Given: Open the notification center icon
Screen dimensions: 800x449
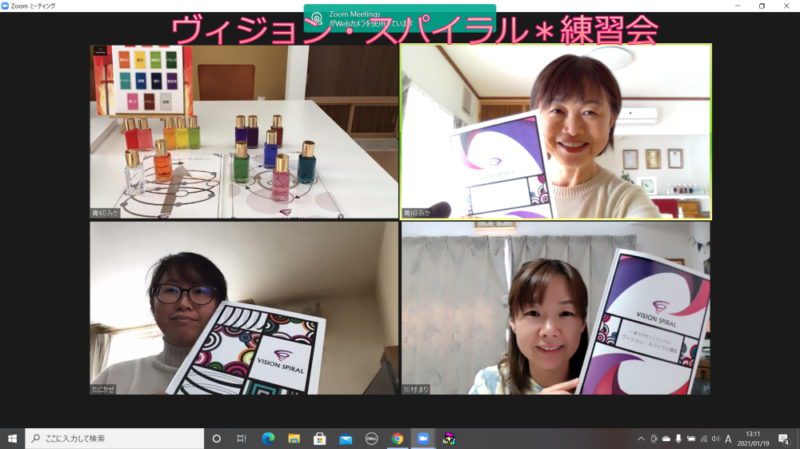Looking at the screenshot, I should (783, 438).
